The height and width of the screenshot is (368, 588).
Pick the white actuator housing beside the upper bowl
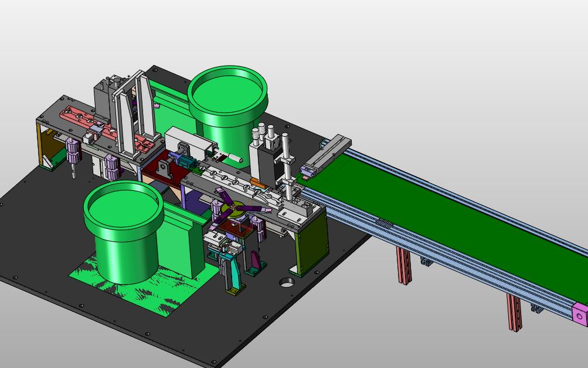coord(191,144)
